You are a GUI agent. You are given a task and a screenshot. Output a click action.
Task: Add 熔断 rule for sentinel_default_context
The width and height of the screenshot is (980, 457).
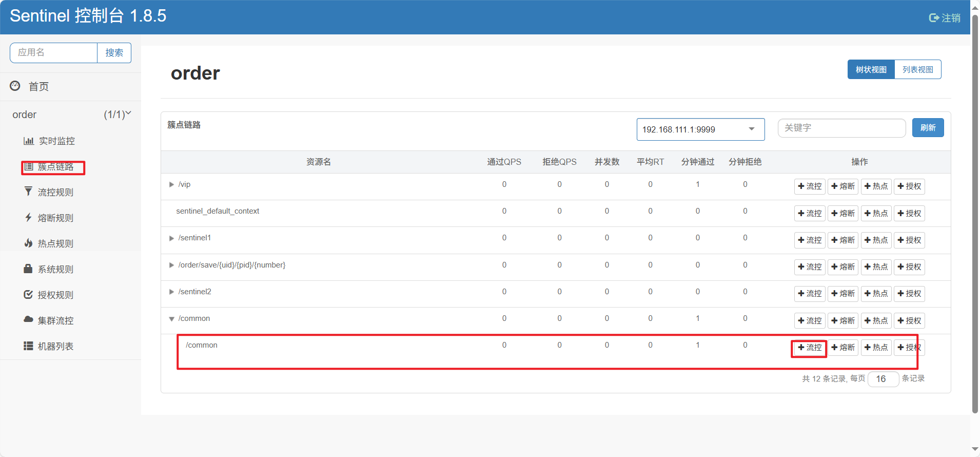click(x=843, y=213)
